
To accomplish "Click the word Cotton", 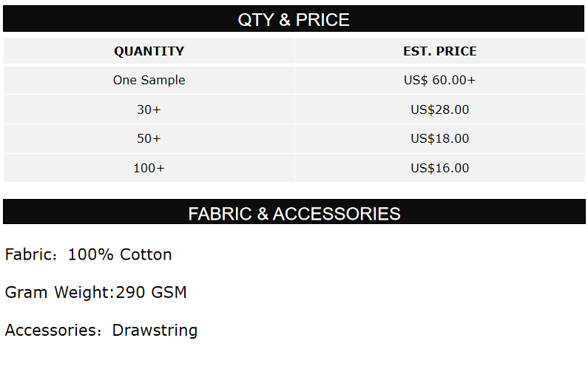I will point(146,254).
